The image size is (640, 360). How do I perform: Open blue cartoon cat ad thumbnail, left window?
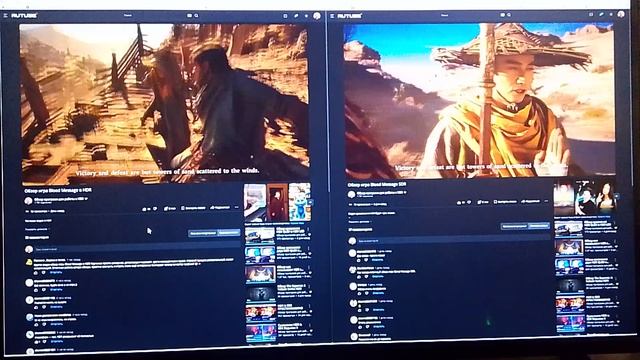tap(299, 202)
